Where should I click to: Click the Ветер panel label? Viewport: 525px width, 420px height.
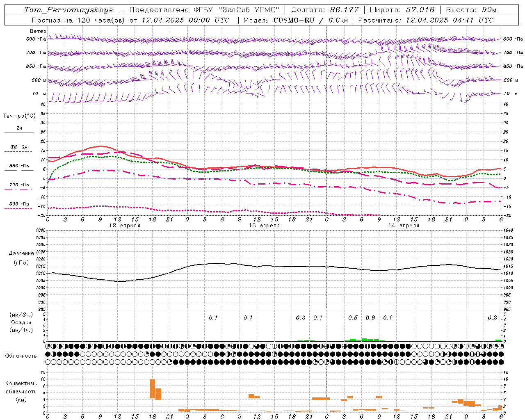(38, 31)
